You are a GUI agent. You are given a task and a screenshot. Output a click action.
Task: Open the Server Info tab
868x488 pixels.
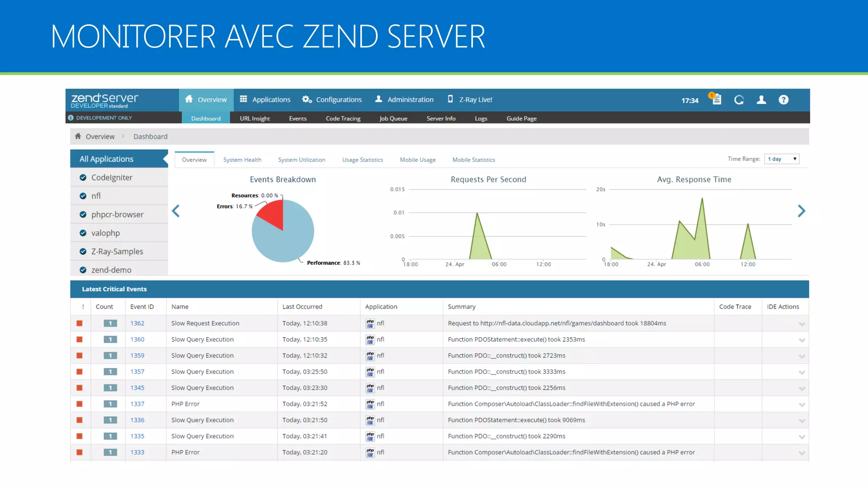[x=441, y=118]
